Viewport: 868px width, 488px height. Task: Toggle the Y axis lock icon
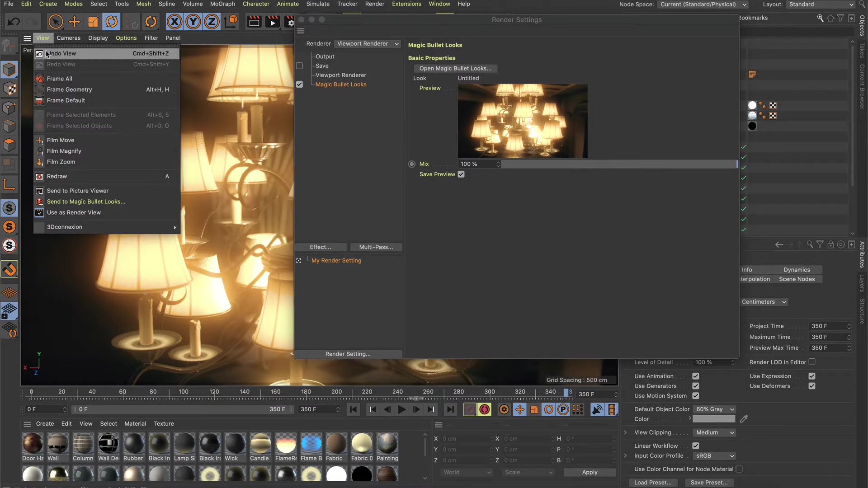(193, 21)
